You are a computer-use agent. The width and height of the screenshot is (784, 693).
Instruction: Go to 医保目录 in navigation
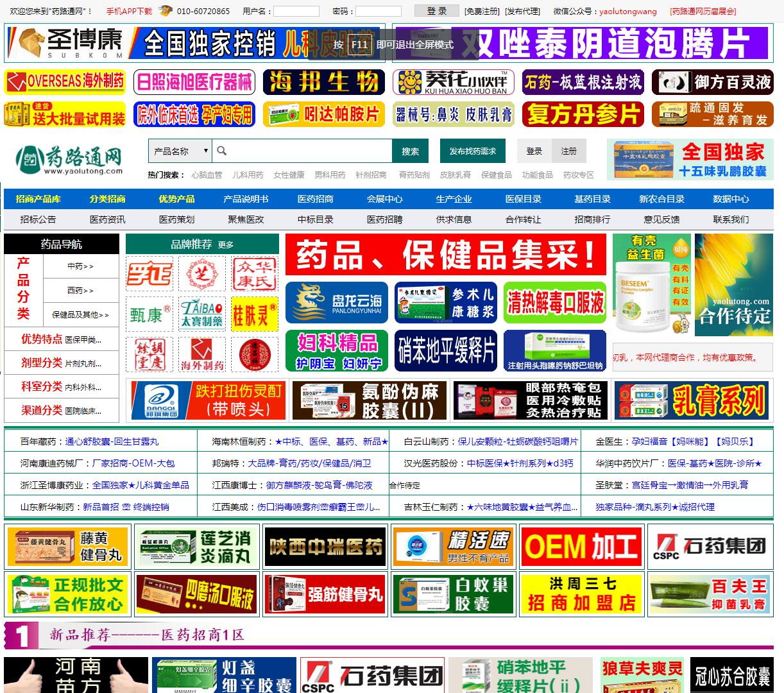pyautogui.click(x=524, y=199)
